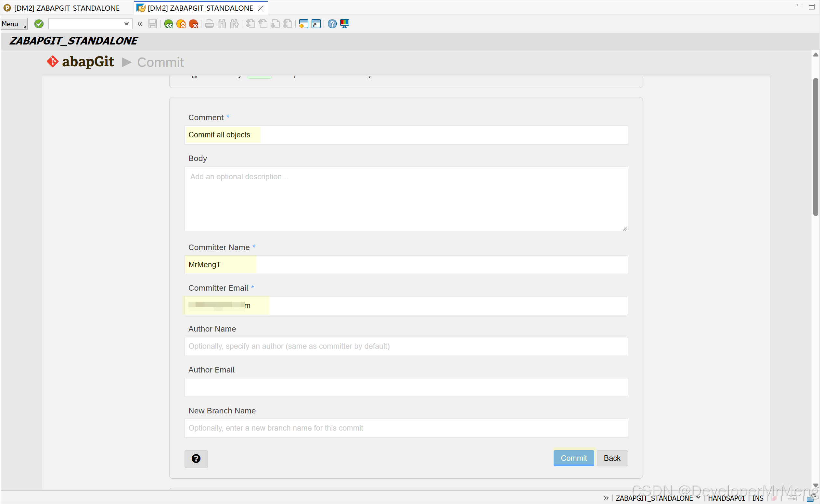Click the orange Exit icon
The width and height of the screenshot is (820, 504).
click(181, 24)
